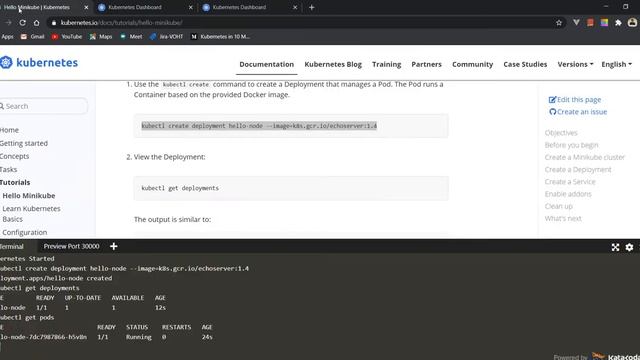Click the orange extension icon in toolbar

(x=590, y=23)
